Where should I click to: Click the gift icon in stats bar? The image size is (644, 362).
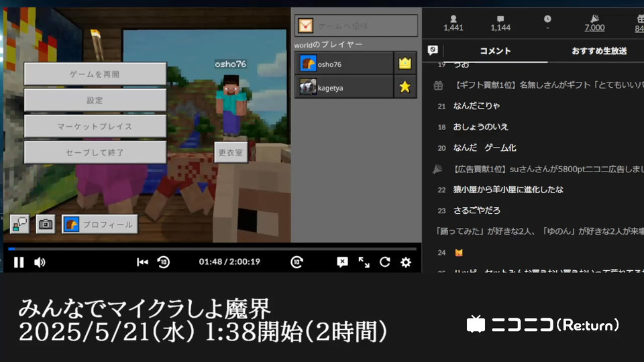click(x=640, y=19)
